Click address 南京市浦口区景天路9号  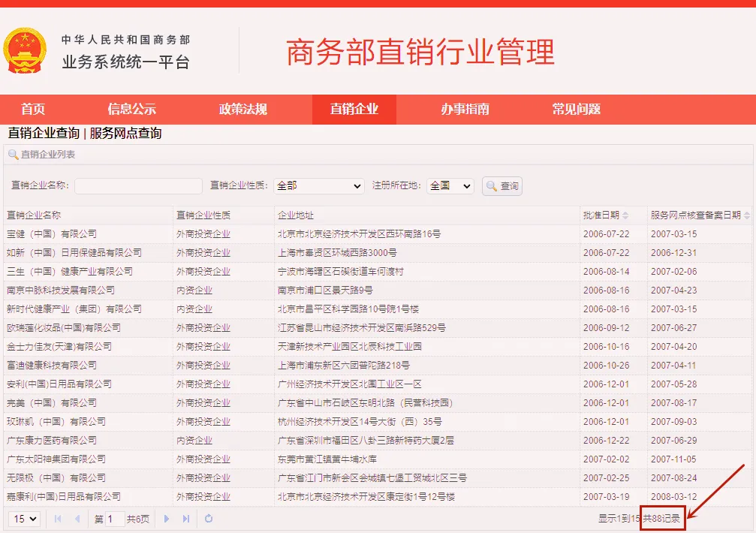(325, 291)
